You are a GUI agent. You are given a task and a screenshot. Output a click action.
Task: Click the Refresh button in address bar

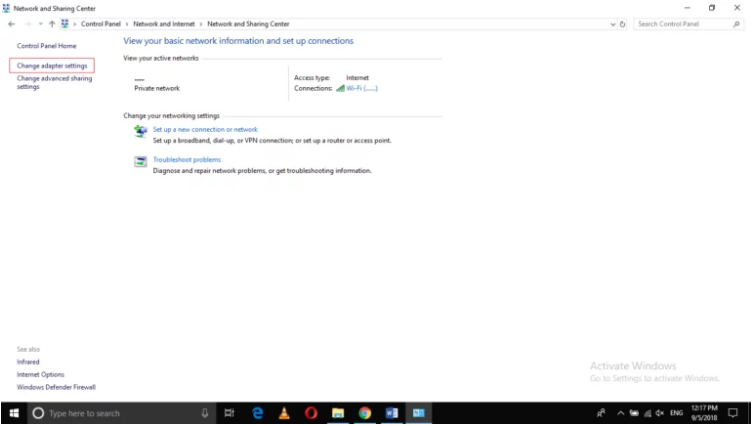623,24
